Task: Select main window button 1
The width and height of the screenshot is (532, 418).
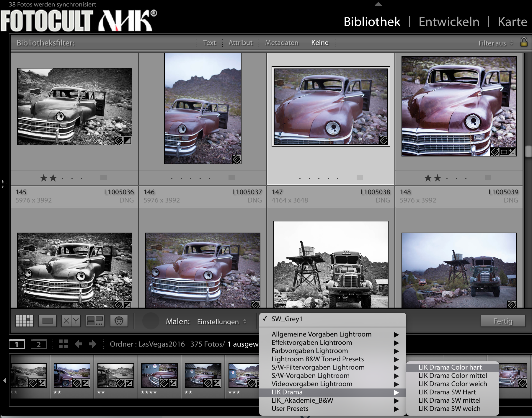Action: click(17, 344)
